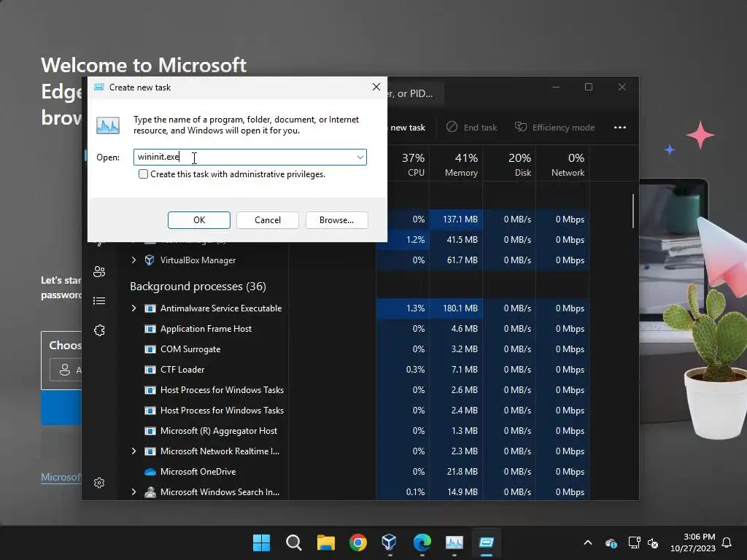Click Microsoft link on Edge page
This screenshot has width=747, height=560.
(61, 477)
